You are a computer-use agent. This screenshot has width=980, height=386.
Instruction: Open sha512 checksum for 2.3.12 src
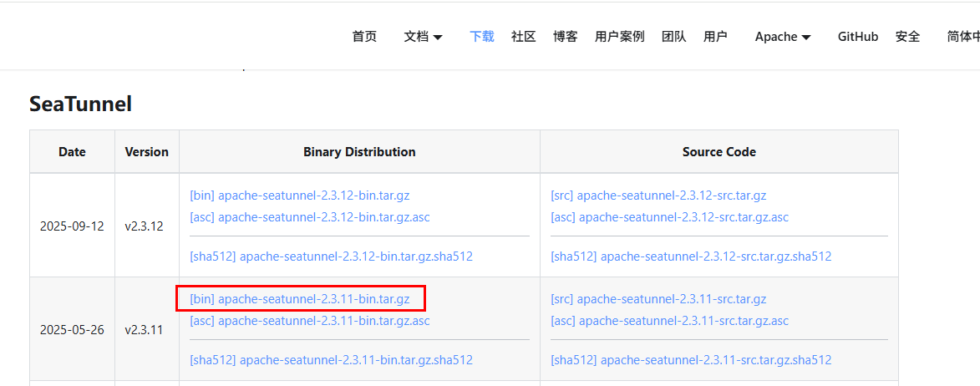[691, 256]
